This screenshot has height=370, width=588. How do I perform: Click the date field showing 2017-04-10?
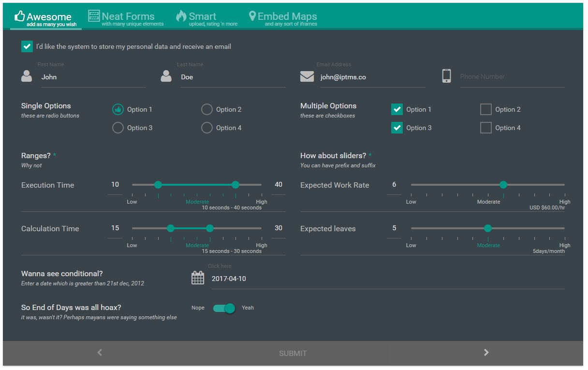(388, 279)
